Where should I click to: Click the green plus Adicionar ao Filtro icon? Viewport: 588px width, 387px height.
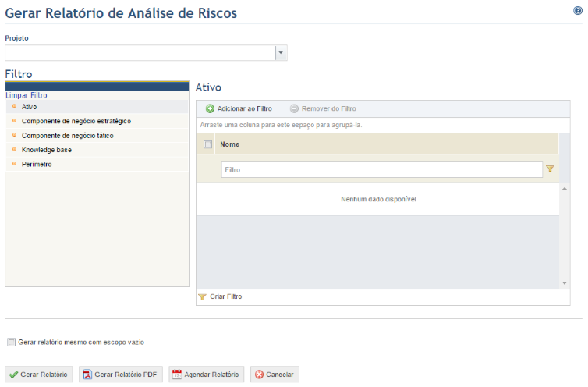click(210, 109)
